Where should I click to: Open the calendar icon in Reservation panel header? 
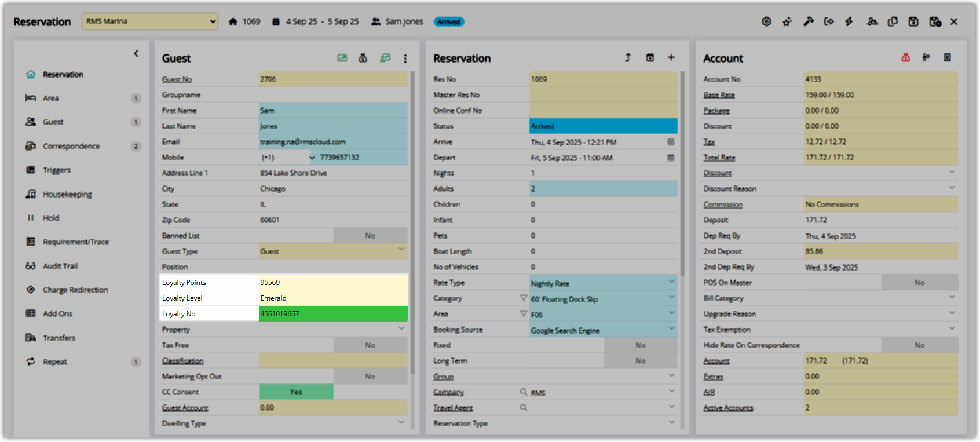(x=650, y=57)
